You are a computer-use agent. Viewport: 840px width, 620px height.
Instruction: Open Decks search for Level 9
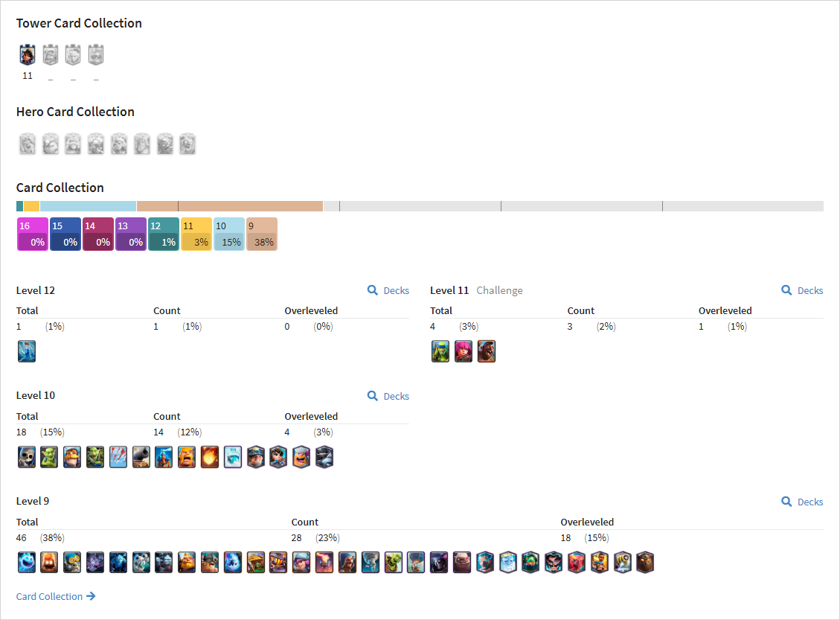802,502
